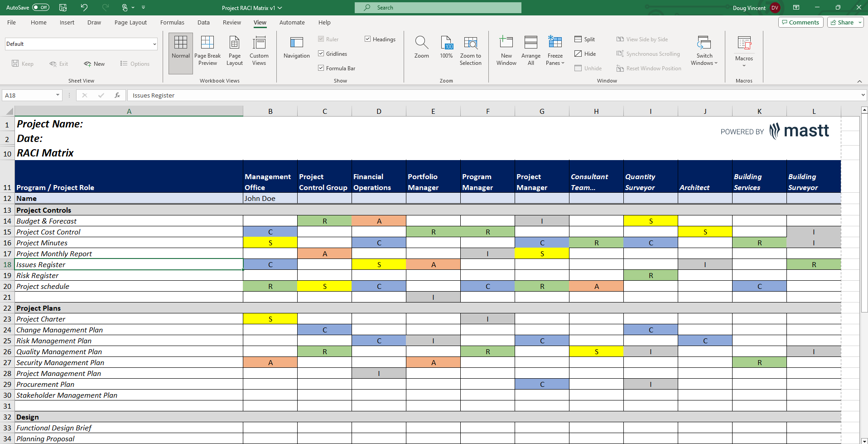
Task: Open a New Window of the workbook
Action: 506,50
